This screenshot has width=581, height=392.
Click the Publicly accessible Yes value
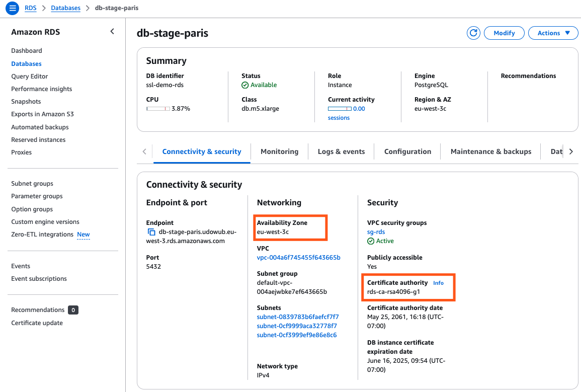[x=372, y=267]
